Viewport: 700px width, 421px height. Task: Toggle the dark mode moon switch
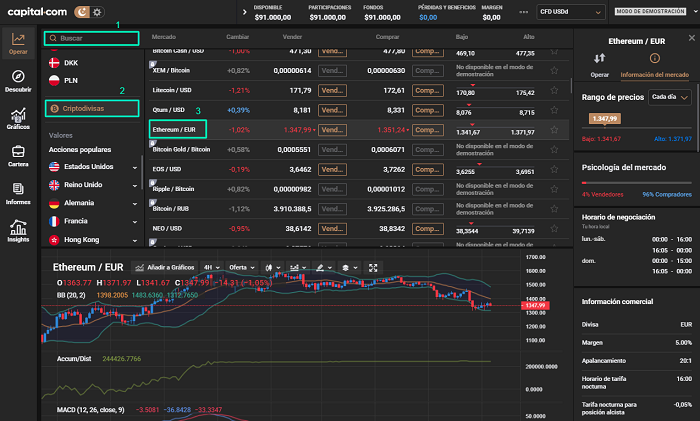(82, 12)
